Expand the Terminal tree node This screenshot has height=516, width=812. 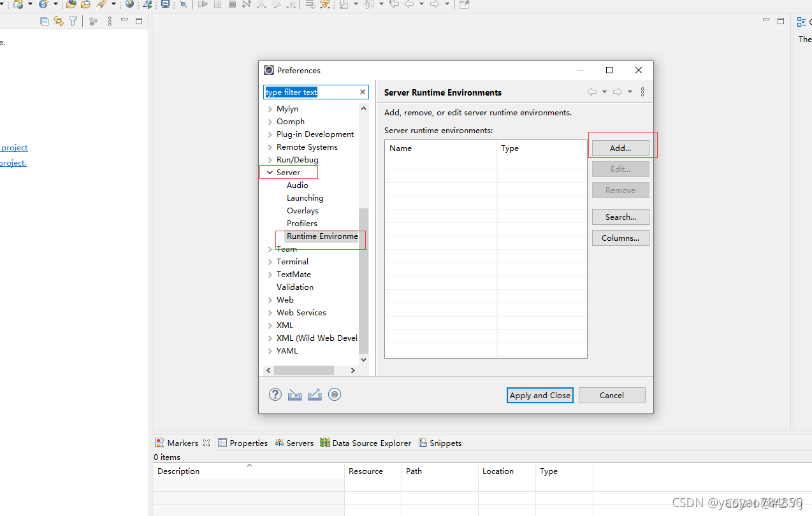pos(270,262)
